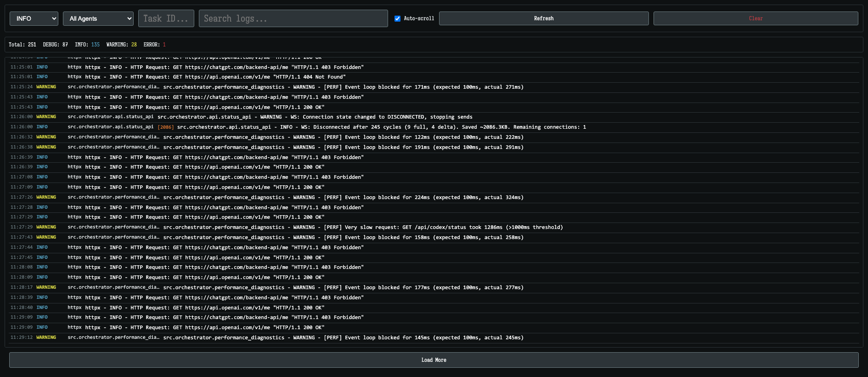The height and width of the screenshot is (377, 868).
Task: Click the 11:25:43 api.openai.com 200 OK row
Action: click(x=434, y=107)
